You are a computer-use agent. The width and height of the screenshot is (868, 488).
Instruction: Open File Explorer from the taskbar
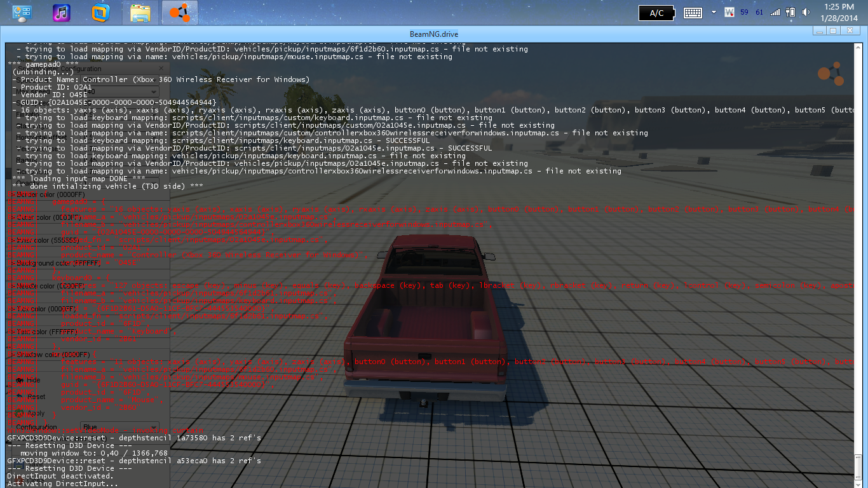(x=140, y=12)
